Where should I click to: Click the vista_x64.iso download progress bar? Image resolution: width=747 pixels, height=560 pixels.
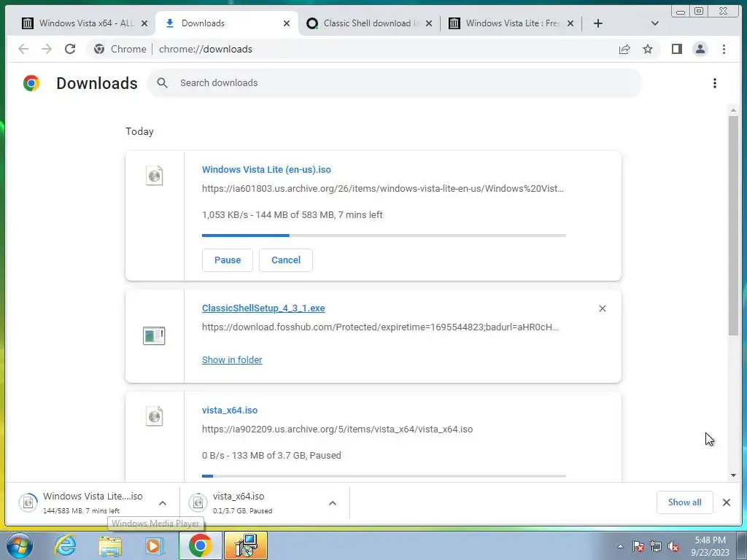click(384, 475)
